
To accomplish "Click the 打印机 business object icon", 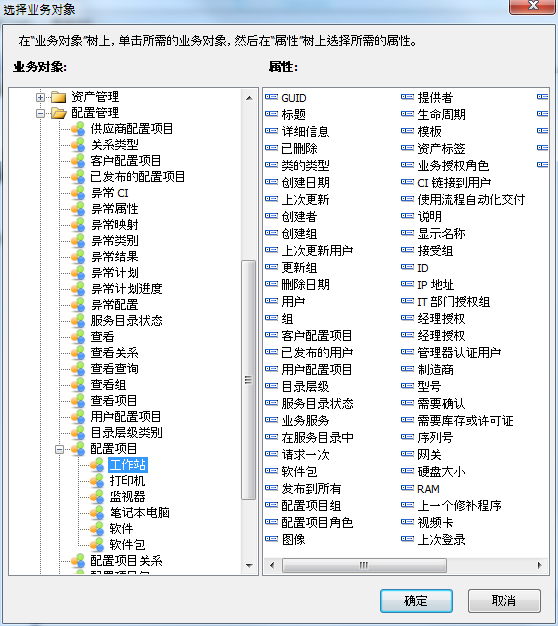I will 97,481.
